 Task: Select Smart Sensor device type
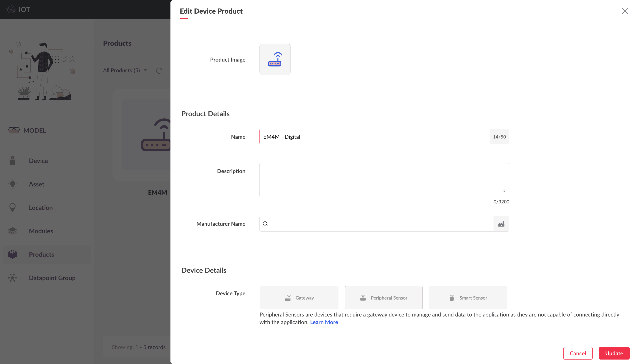[x=468, y=298]
